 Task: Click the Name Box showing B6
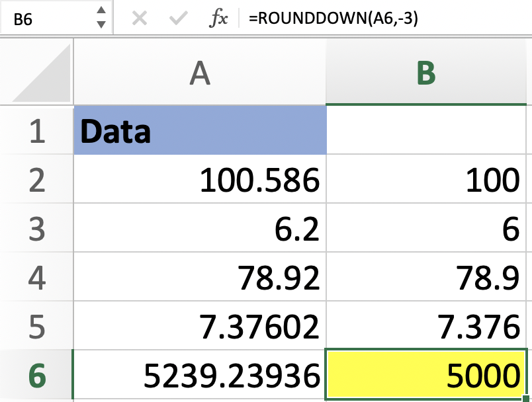(x=46, y=19)
